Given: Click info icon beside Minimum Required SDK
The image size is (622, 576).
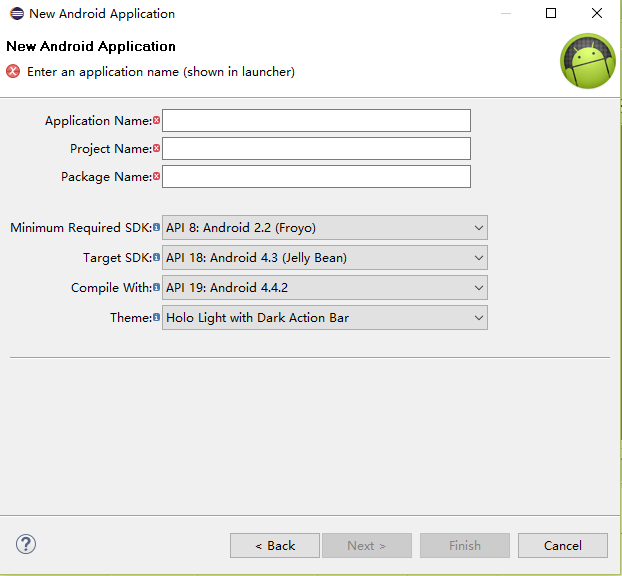Looking at the screenshot, I should click(156, 227).
